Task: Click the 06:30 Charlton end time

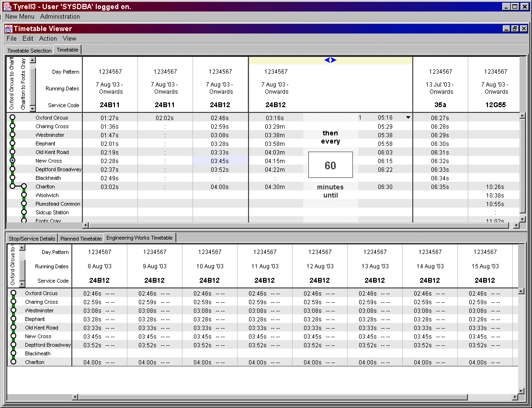Action: tap(385, 187)
